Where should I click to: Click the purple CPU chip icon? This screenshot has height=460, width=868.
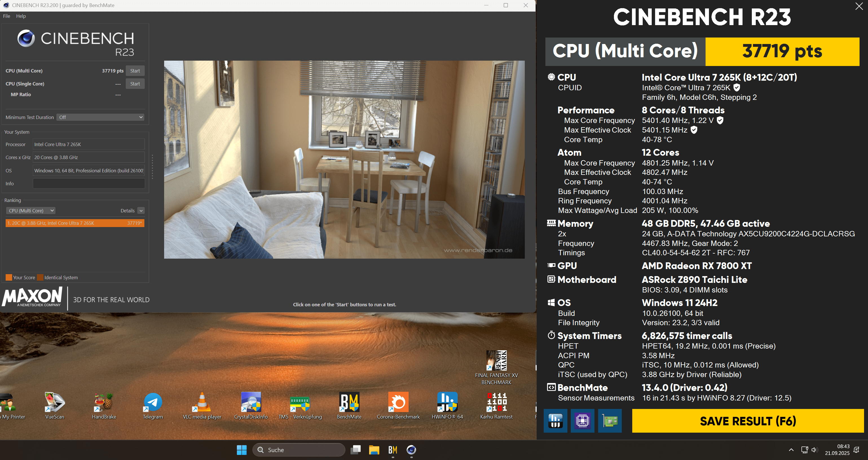pos(582,421)
